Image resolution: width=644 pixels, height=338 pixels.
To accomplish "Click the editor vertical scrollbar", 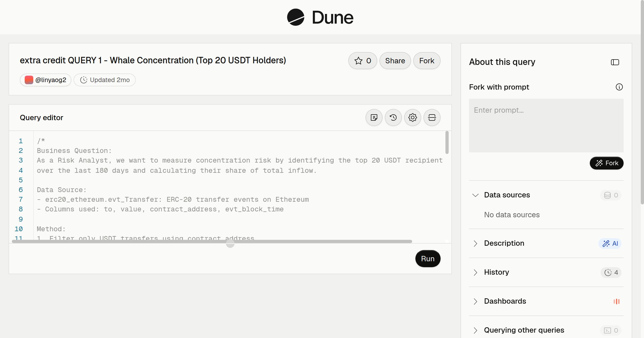I will tap(447, 142).
